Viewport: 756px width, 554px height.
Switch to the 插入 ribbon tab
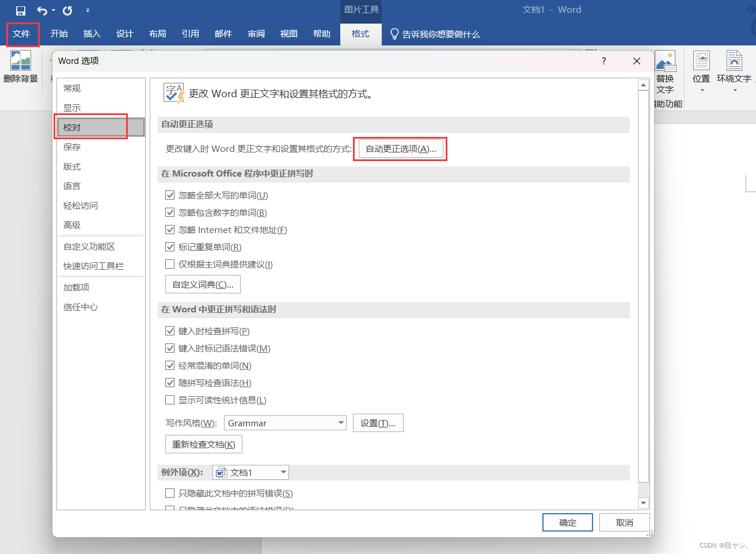tap(92, 34)
